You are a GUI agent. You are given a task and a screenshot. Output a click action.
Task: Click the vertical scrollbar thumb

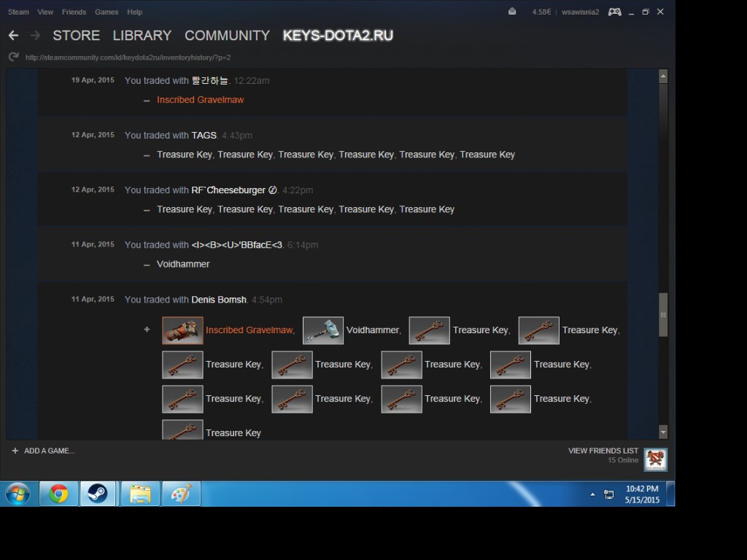point(662,315)
